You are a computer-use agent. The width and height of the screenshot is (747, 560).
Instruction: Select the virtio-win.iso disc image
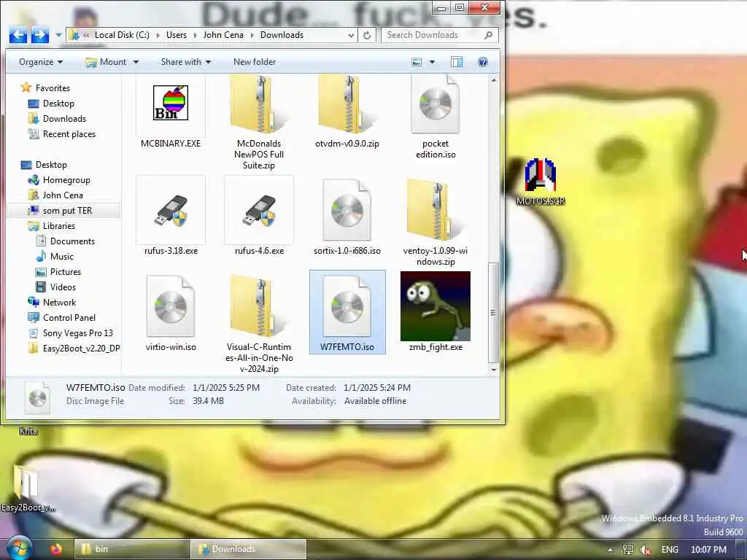click(x=171, y=306)
